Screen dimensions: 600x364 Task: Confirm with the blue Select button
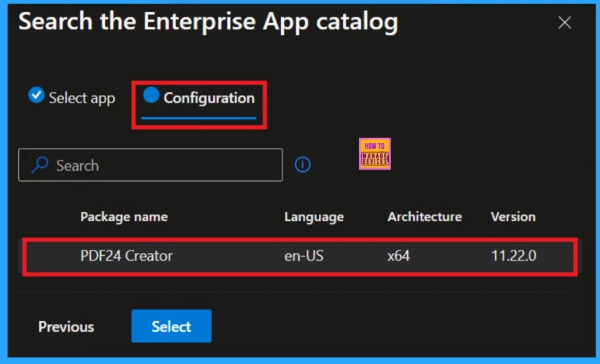[x=172, y=326]
